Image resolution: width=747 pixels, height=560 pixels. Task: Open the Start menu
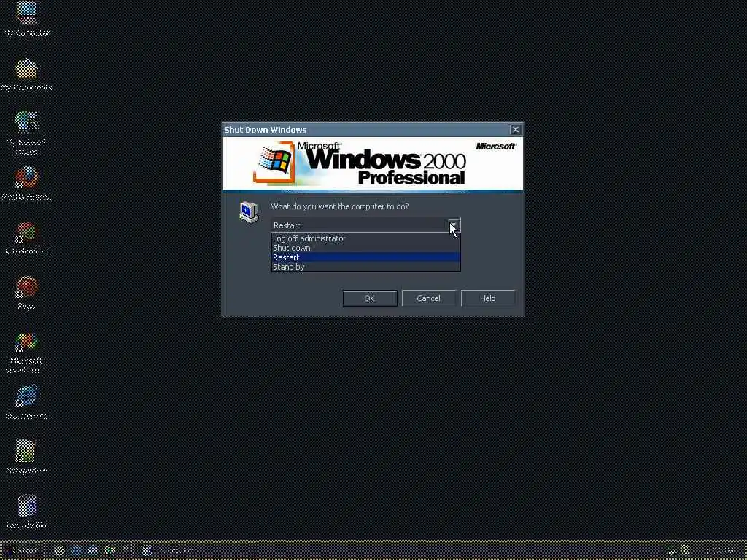point(22,551)
